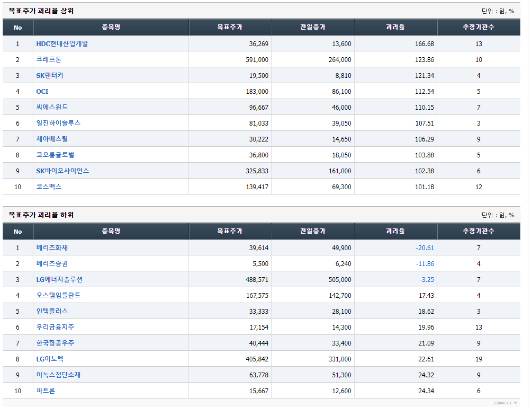Open the 일진하이솔루스 stock link

(58, 123)
